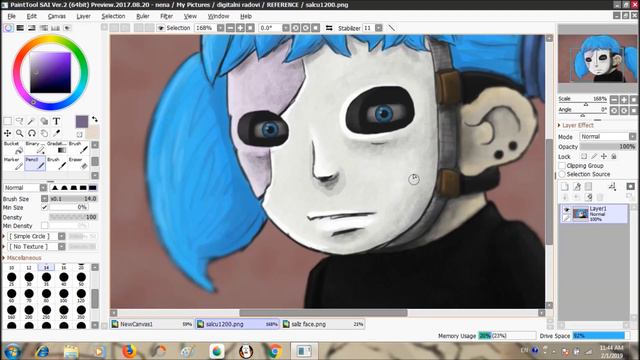The image size is (640, 360).
Task: Toggle the straight line drawing mode
Action: [391, 28]
